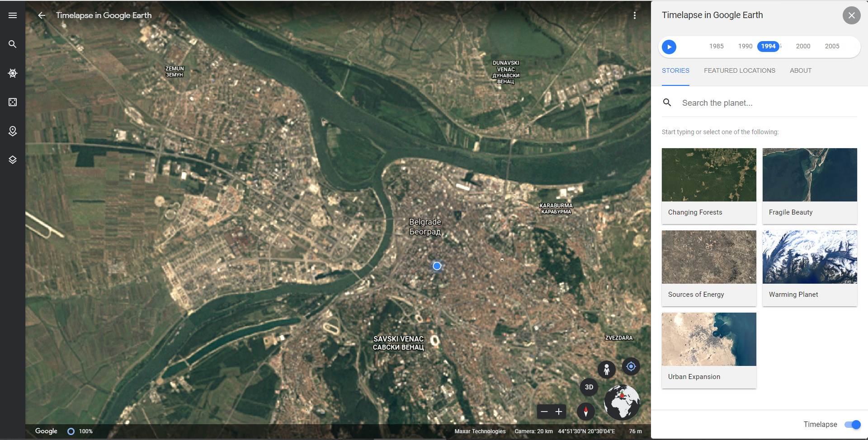Open the sidebar search icon
Viewport: 868px width, 440px height.
pos(12,44)
